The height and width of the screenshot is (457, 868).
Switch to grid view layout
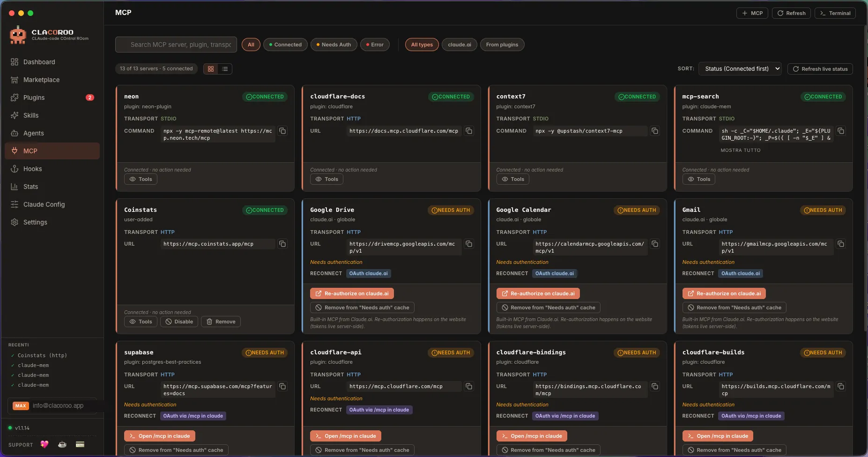(x=211, y=69)
